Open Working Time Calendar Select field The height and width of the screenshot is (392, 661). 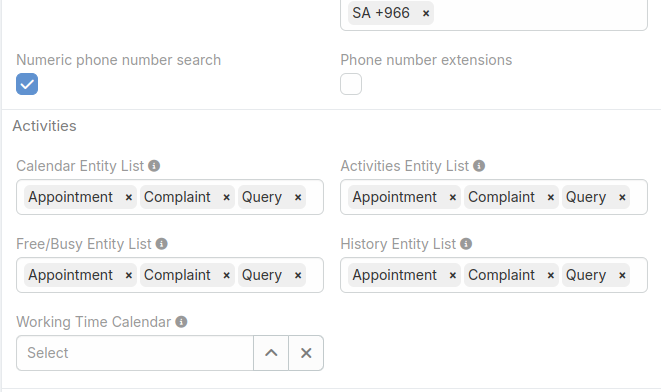135,353
